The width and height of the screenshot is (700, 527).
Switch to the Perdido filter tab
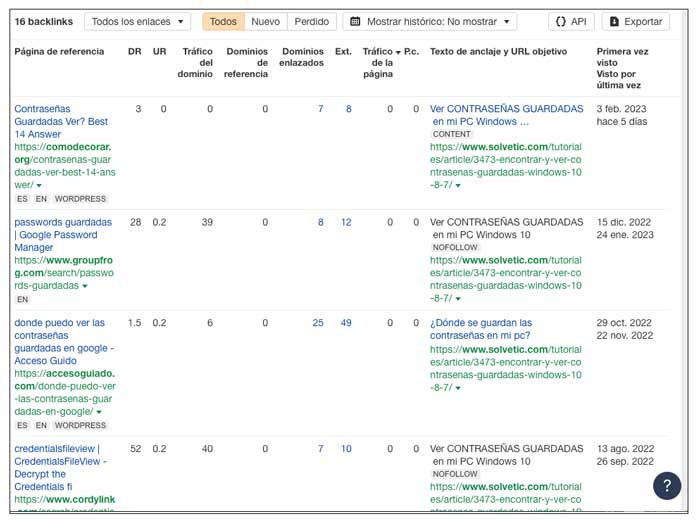pos(311,21)
